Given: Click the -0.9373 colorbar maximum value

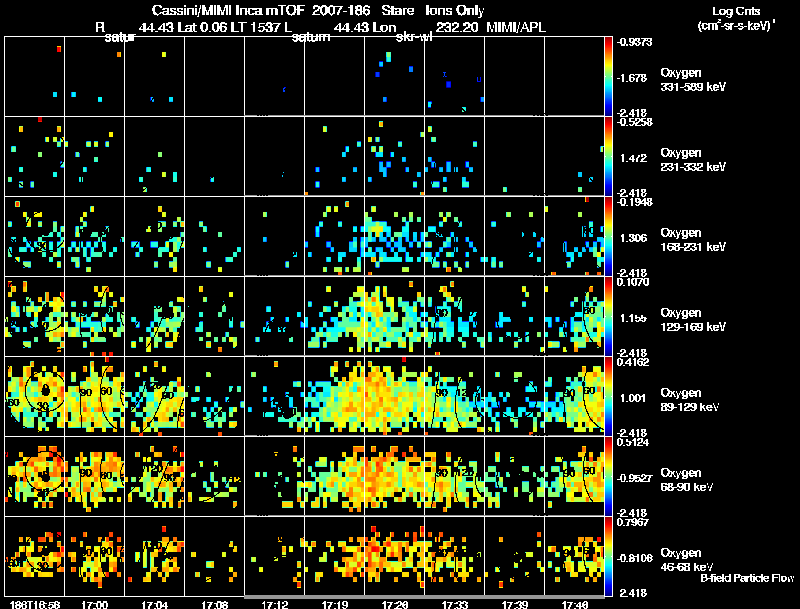Looking at the screenshot, I should pyautogui.click(x=634, y=42).
